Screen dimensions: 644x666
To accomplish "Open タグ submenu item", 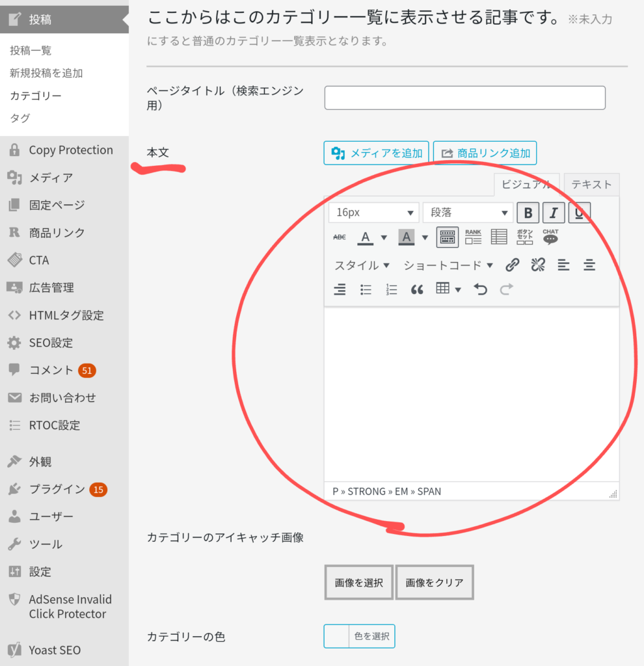I will (20, 118).
